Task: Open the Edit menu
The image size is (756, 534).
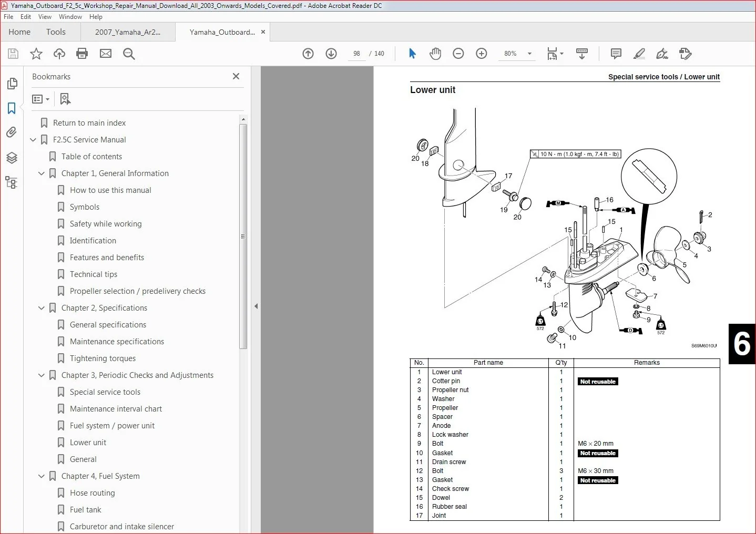Action: point(26,17)
